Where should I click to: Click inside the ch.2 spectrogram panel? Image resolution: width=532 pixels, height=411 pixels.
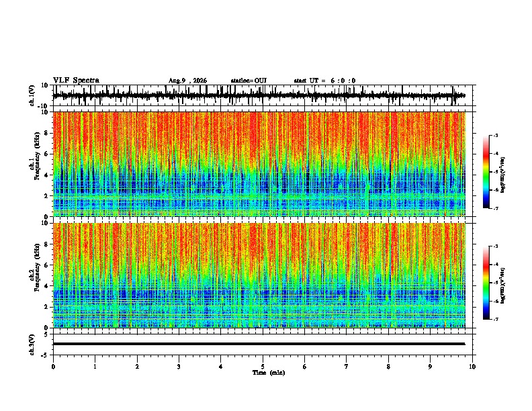point(259,275)
